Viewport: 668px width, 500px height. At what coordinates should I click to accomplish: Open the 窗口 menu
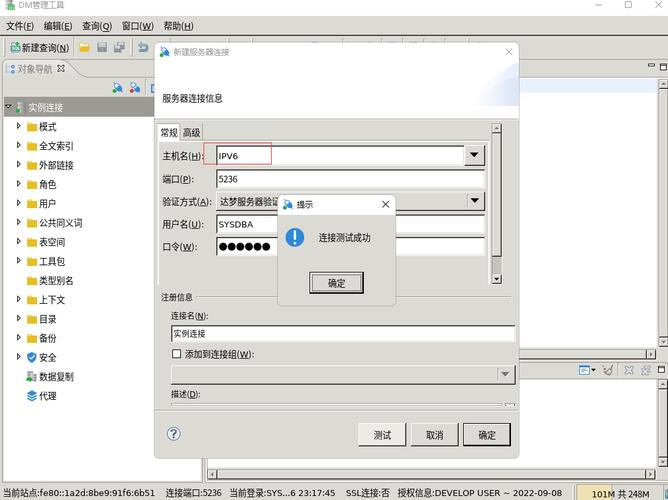click(138, 26)
